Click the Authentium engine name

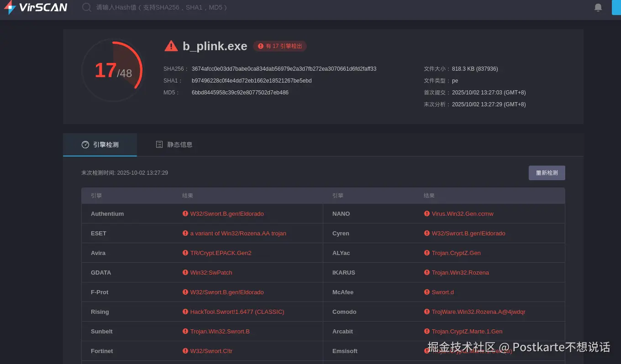click(x=107, y=213)
